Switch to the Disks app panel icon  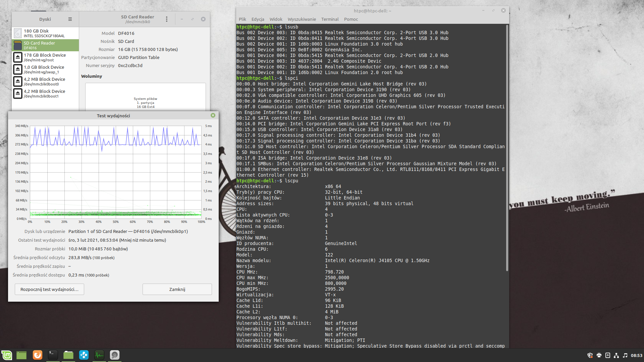[114, 355]
